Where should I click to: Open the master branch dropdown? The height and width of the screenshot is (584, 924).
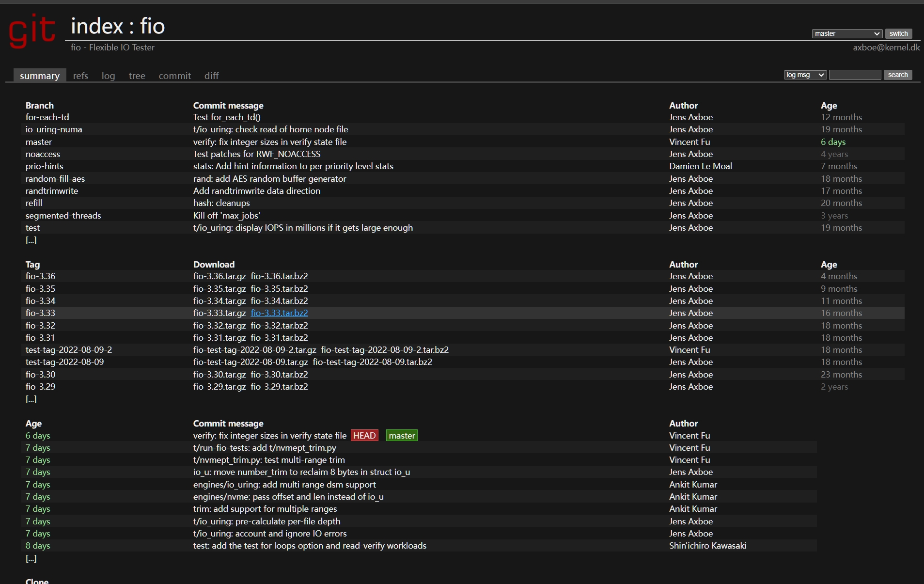(x=846, y=33)
